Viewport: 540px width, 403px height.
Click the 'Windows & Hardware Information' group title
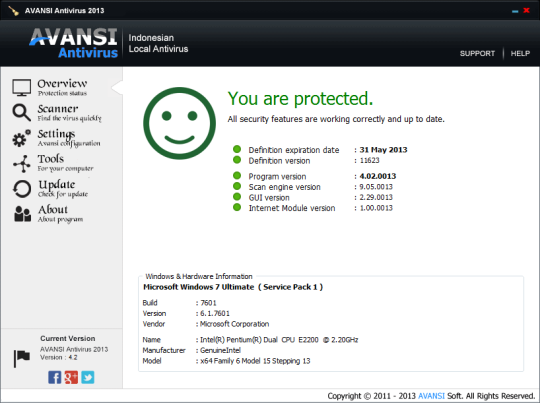[x=199, y=276]
